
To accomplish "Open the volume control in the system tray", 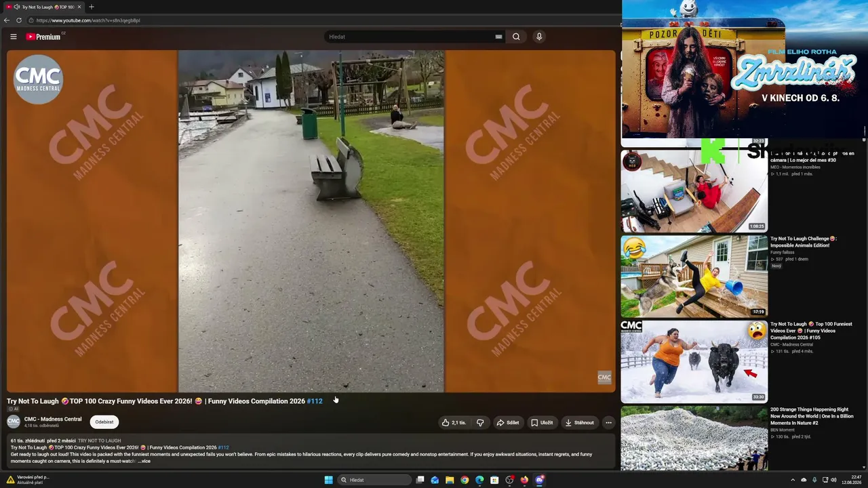I will click(x=833, y=480).
